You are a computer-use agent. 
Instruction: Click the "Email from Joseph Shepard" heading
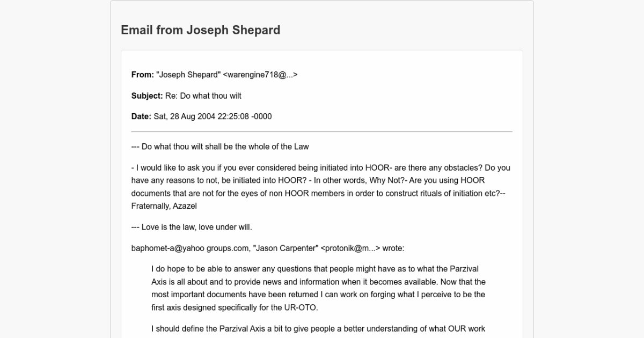tap(200, 30)
